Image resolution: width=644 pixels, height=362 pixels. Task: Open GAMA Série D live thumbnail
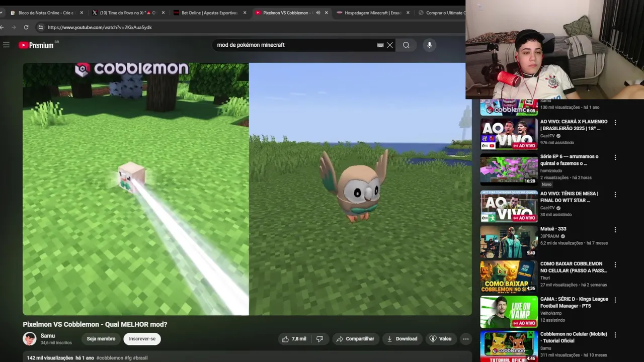509,312
